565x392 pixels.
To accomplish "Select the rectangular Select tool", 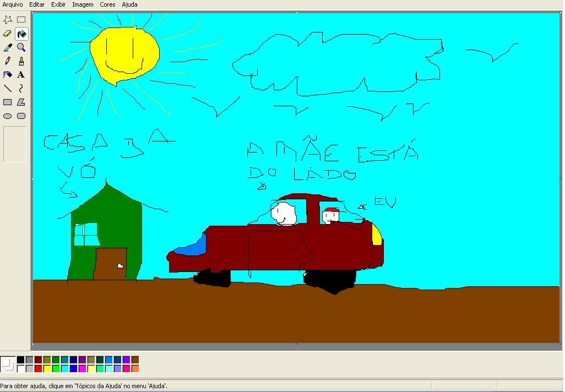I will coord(20,19).
